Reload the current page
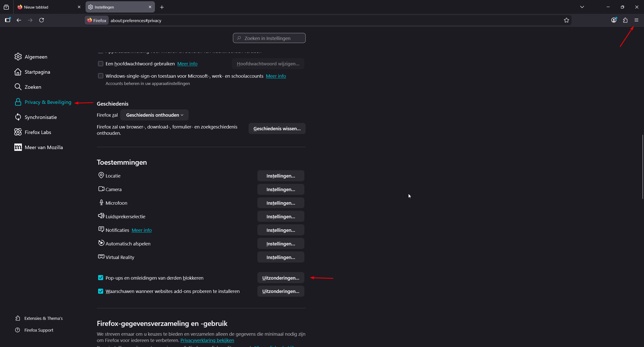 [x=42, y=20]
